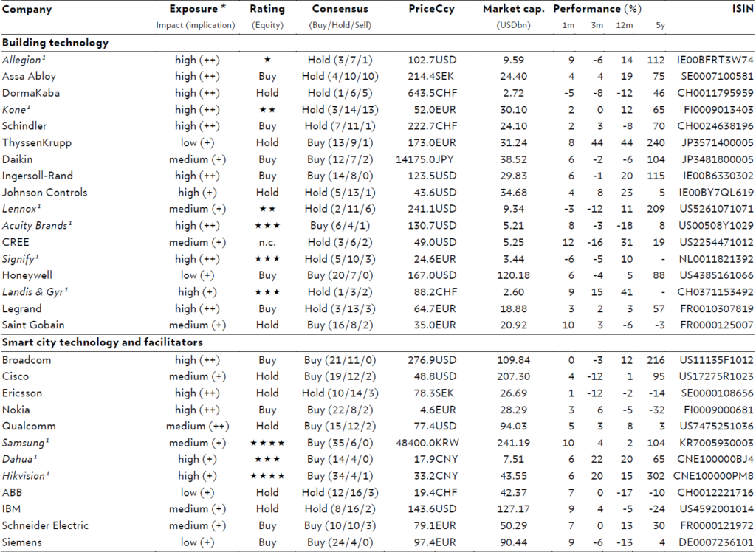Click the ISIN IE00BFRT3W74
The image size is (756, 552).
pyautogui.click(x=715, y=60)
